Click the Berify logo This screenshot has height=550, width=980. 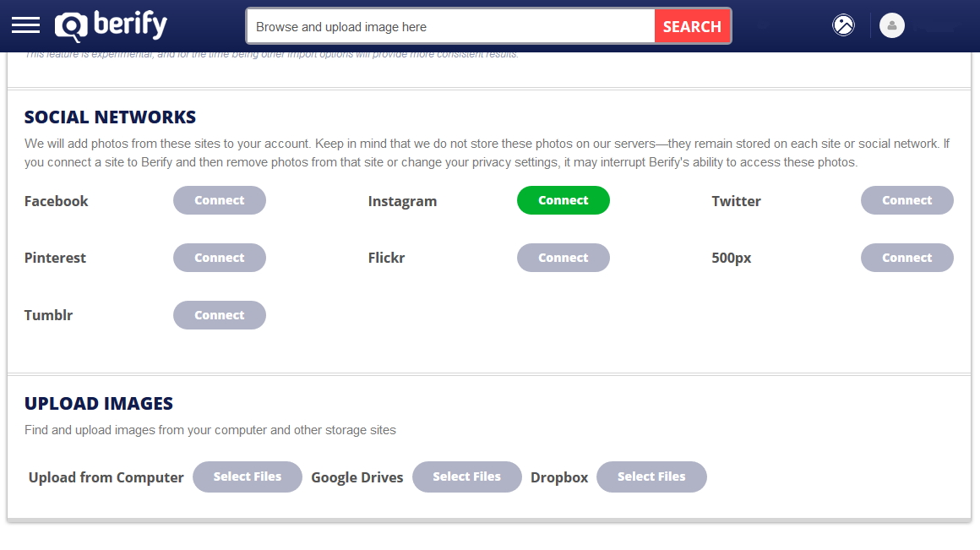click(x=112, y=26)
